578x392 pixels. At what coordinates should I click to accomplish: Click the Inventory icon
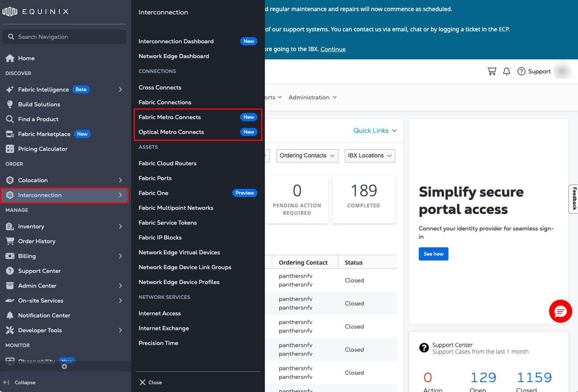tap(10, 226)
